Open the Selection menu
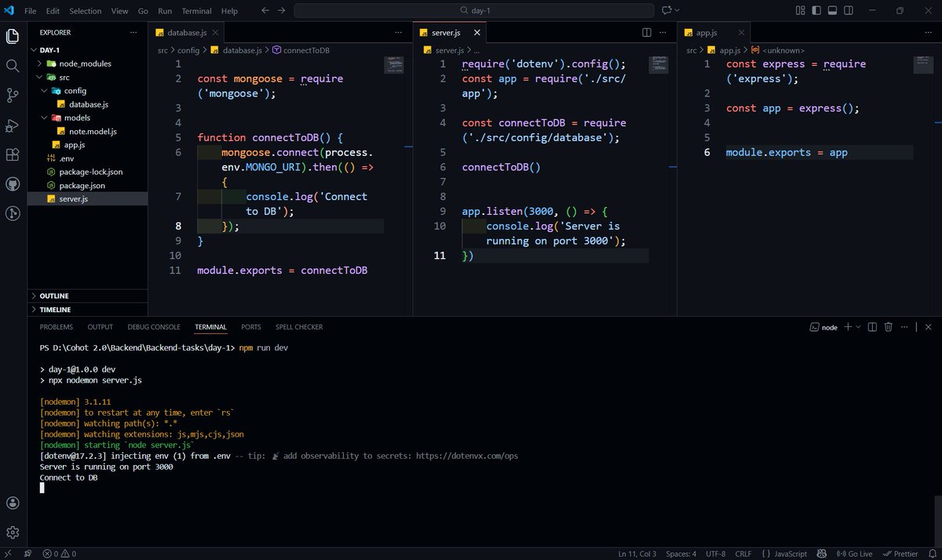Screen dimensions: 942x560 point(85,11)
